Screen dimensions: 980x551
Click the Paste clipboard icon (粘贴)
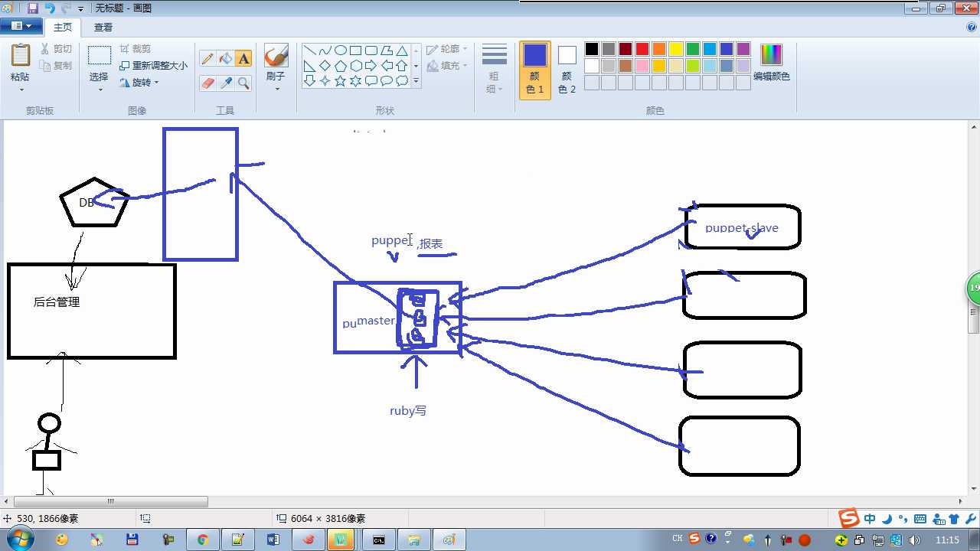pos(21,55)
